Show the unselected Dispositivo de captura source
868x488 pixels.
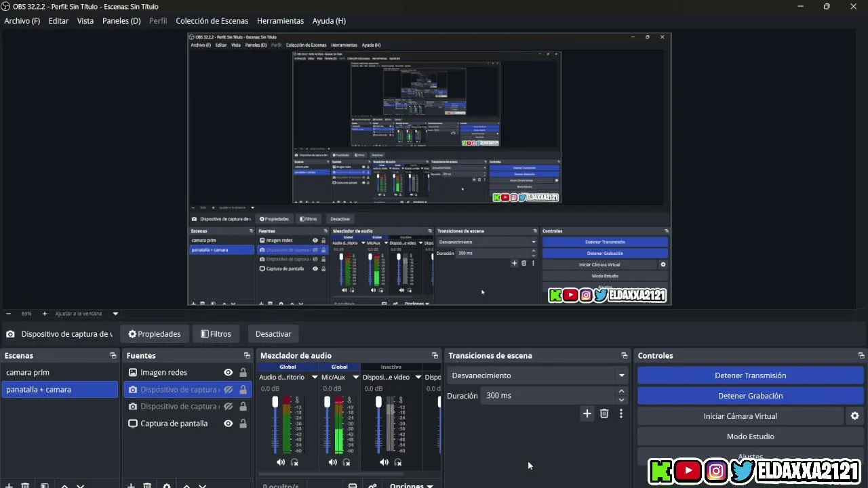click(x=228, y=407)
